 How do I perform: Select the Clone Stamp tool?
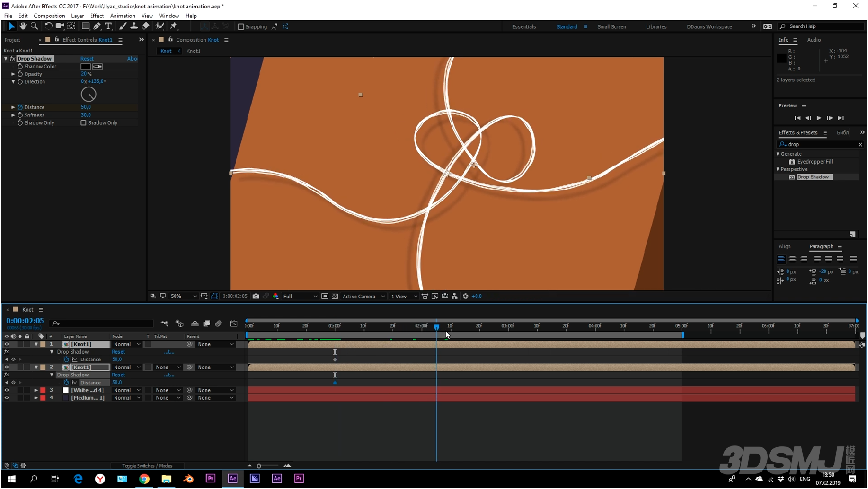pyautogui.click(x=134, y=26)
